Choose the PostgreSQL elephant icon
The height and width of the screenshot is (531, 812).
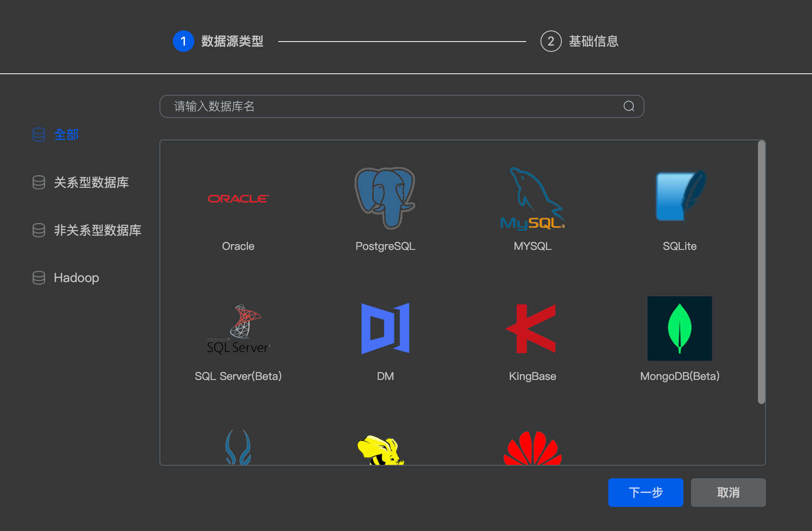[x=385, y=198]
